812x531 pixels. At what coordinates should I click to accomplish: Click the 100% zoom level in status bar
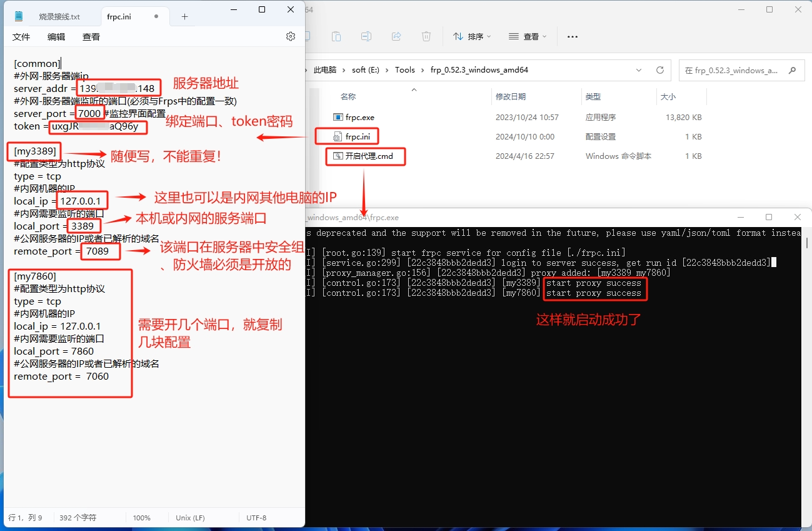point(141,518)
